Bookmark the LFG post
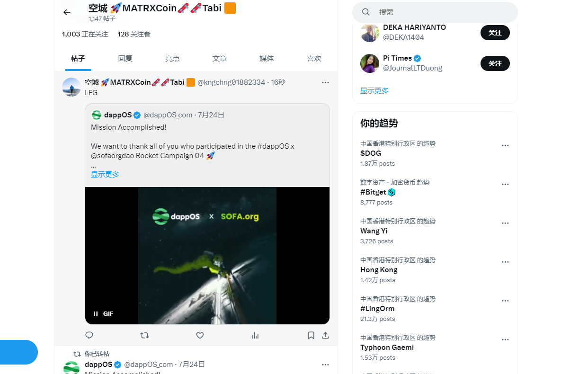Image resolution: width=588 pixels, height=374 pixels. tap(311, 335)
